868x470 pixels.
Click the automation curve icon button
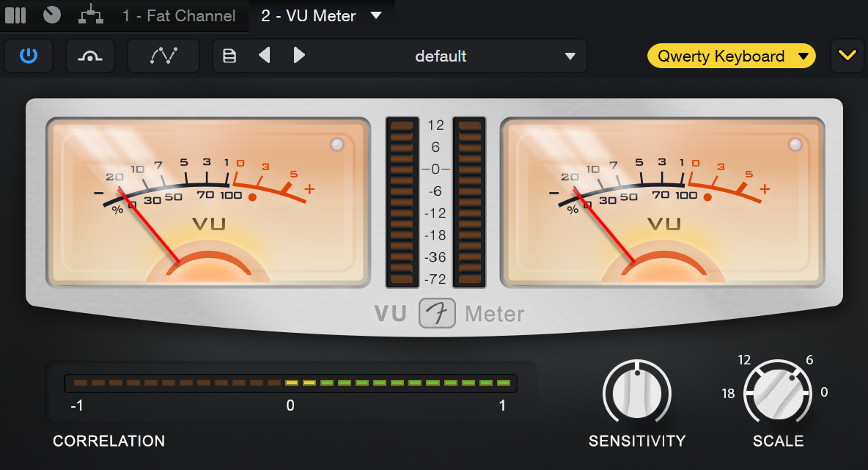coord(163,56)
